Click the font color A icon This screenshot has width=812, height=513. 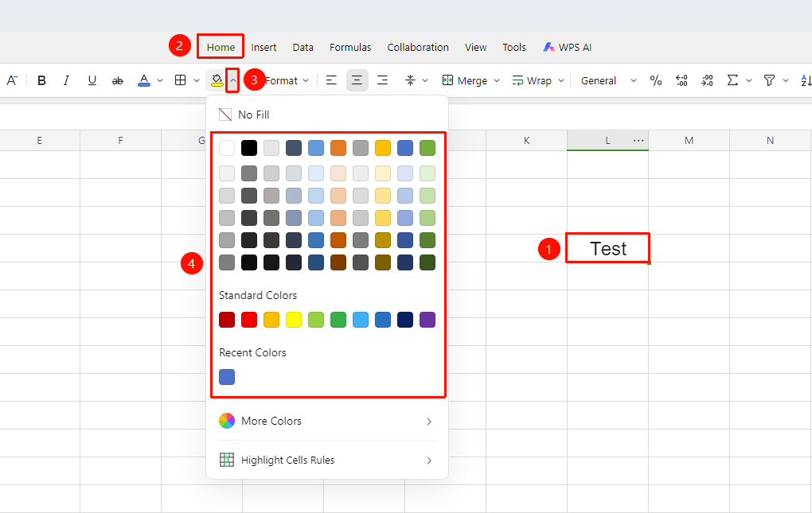144,80
